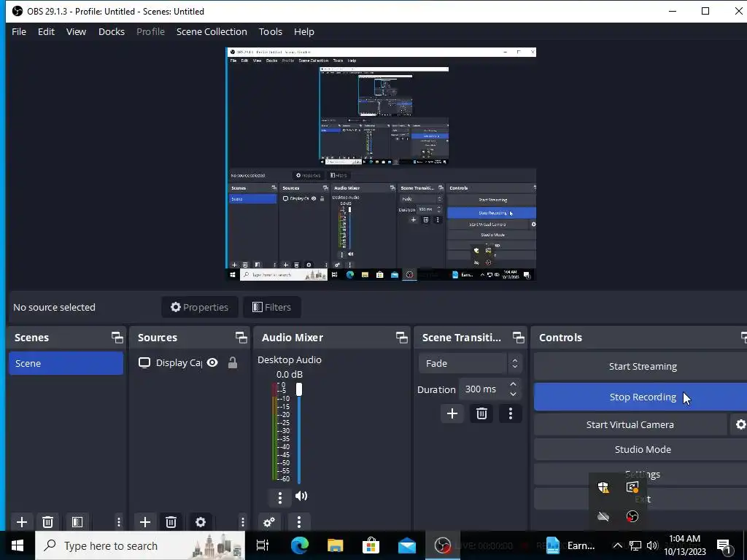Viewport: 747px width, 560px height.
Task: Undock the Audio Mixer panel
Action: pos(402,338)
